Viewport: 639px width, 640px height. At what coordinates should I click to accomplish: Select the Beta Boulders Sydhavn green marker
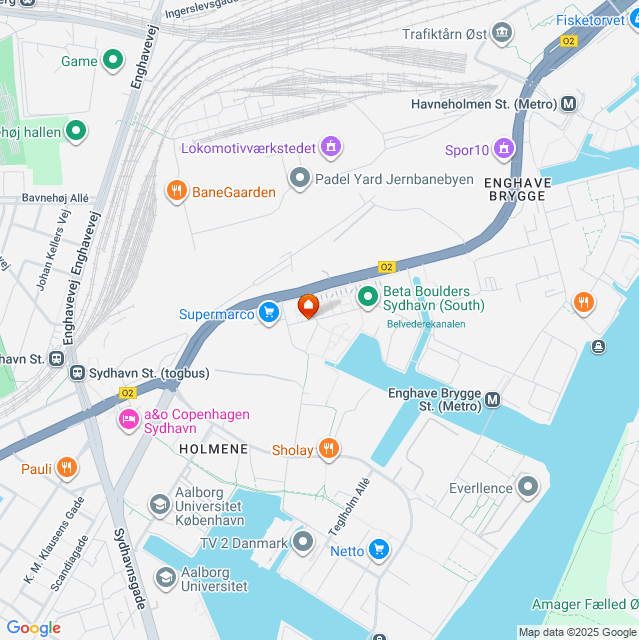point(368,298)
